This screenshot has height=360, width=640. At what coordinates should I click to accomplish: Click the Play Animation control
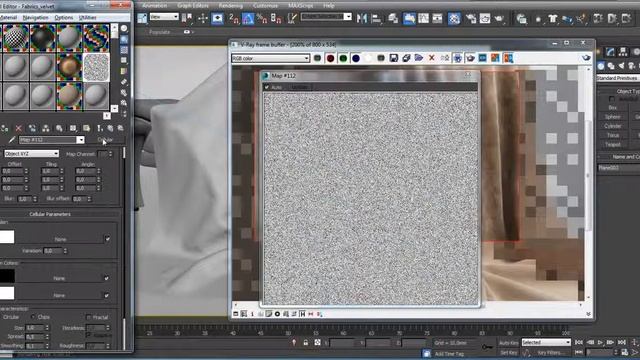(600, 342)
